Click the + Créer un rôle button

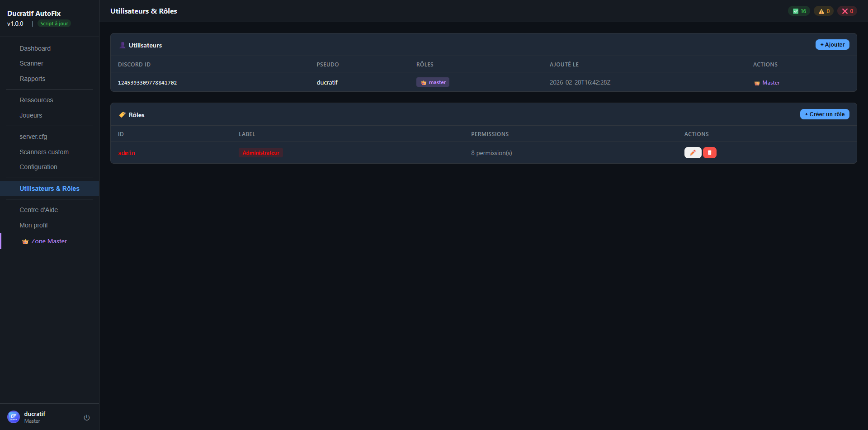coord(824,114)
